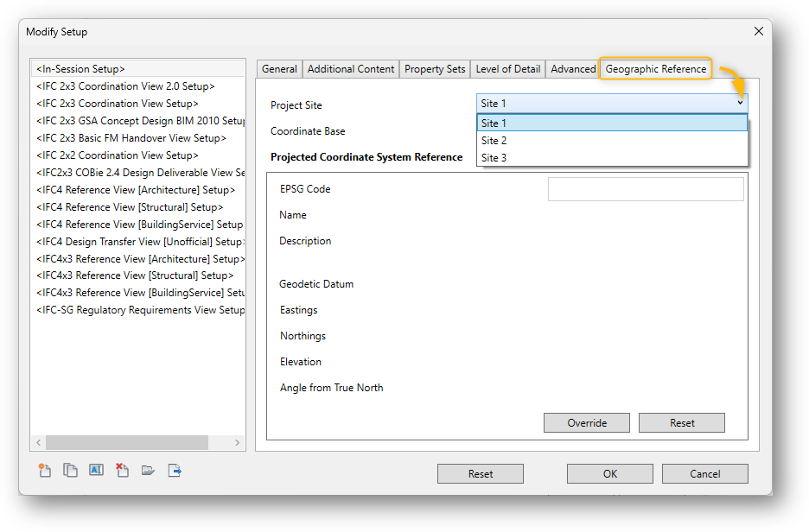Click the Name label
The width and height of the screenshot is (809, 532).
[x=292, y=215]
